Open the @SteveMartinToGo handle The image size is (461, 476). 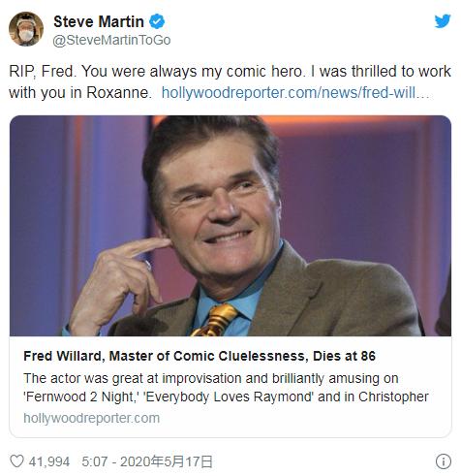[x=111, y=40]
